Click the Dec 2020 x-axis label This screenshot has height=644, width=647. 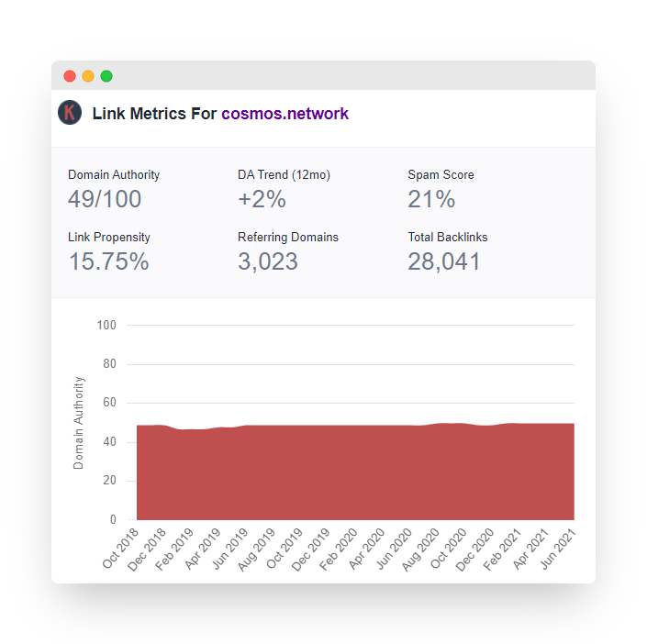tap(475, 550)
